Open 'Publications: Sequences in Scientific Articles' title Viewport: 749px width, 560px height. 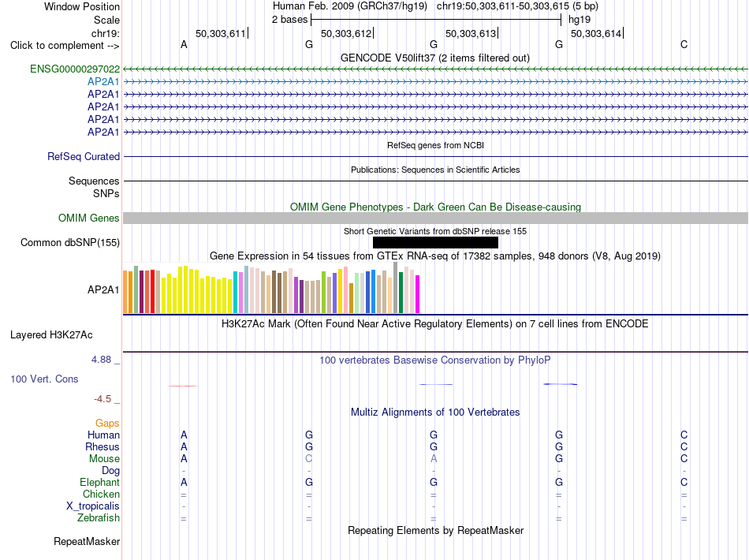pos(435,170)
